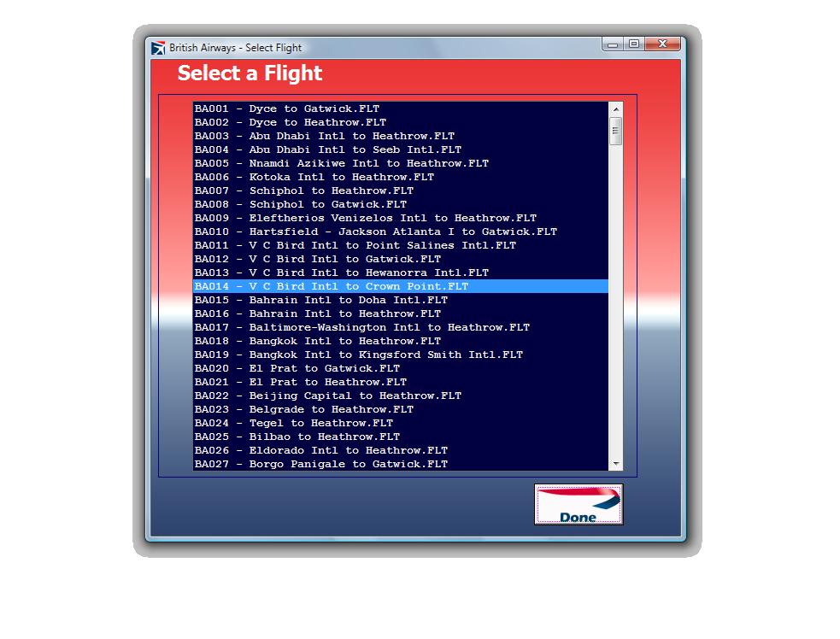The height and width of the screenshot is (639, 840).
Task: Select BA006 Kotoka Intl to Heathrow
Action: pos(401,178)
